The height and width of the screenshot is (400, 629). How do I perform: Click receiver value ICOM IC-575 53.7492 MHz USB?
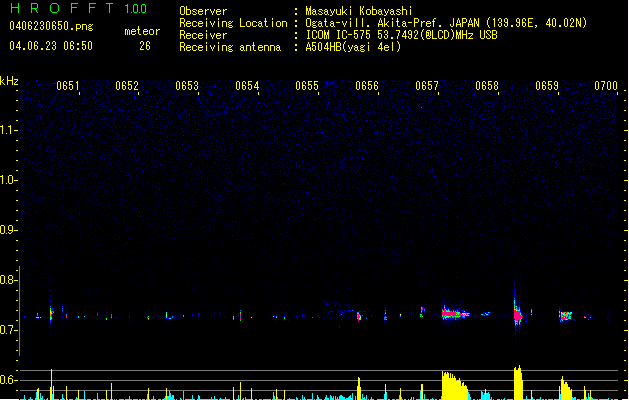pos(401,35)
